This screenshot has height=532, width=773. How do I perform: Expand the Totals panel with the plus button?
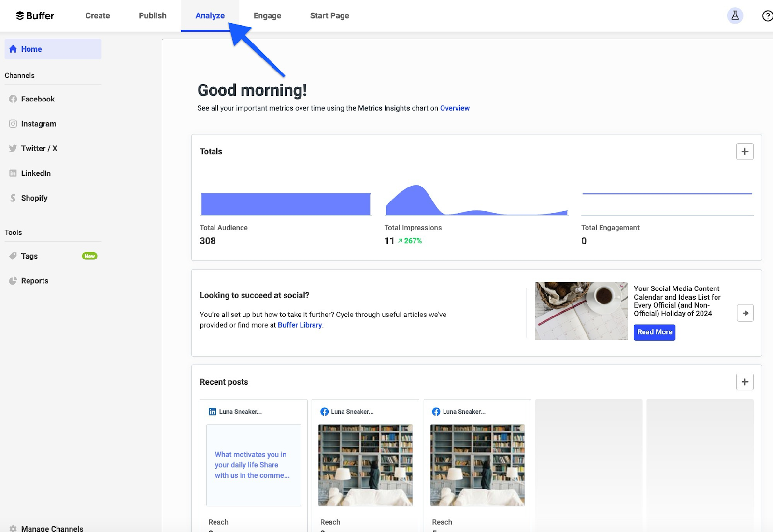click(744, 151)
